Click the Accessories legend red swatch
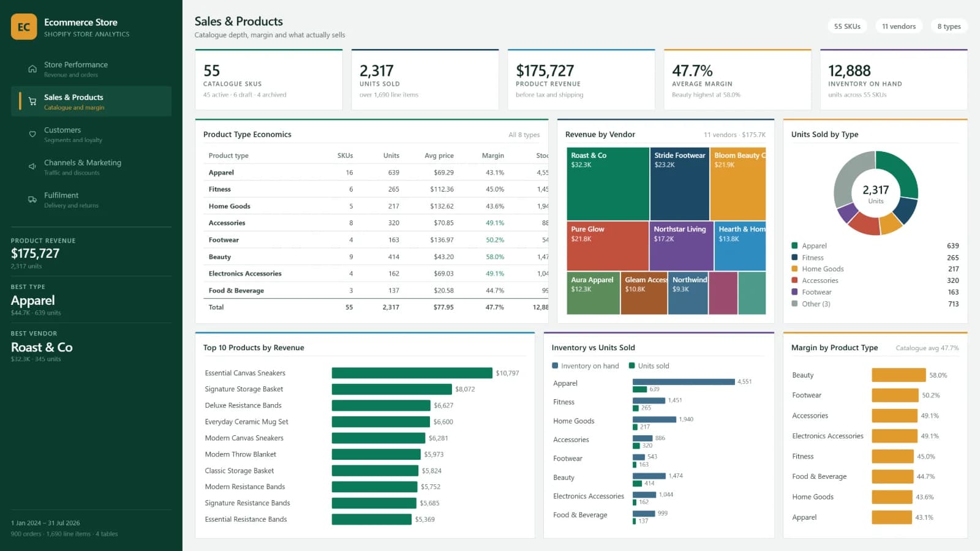 (x=794, y=280)
